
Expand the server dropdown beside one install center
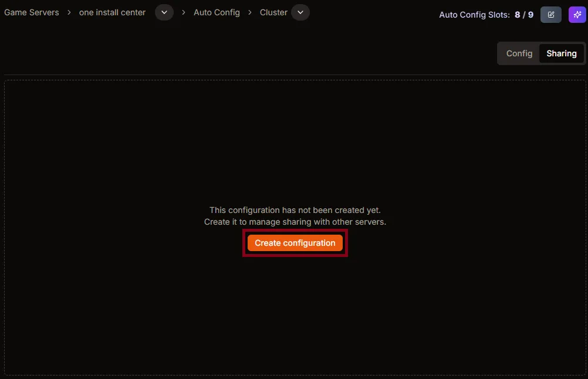click(164, 12)
